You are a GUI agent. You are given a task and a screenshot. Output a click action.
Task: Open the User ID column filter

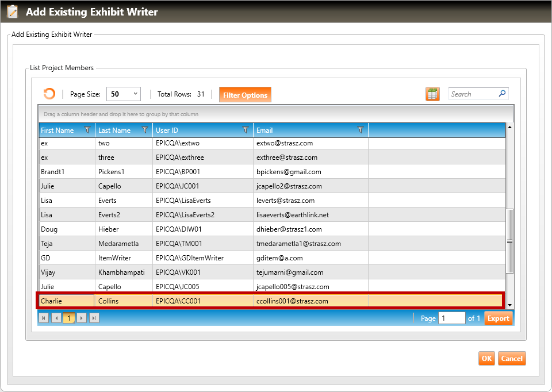[246, 130]
